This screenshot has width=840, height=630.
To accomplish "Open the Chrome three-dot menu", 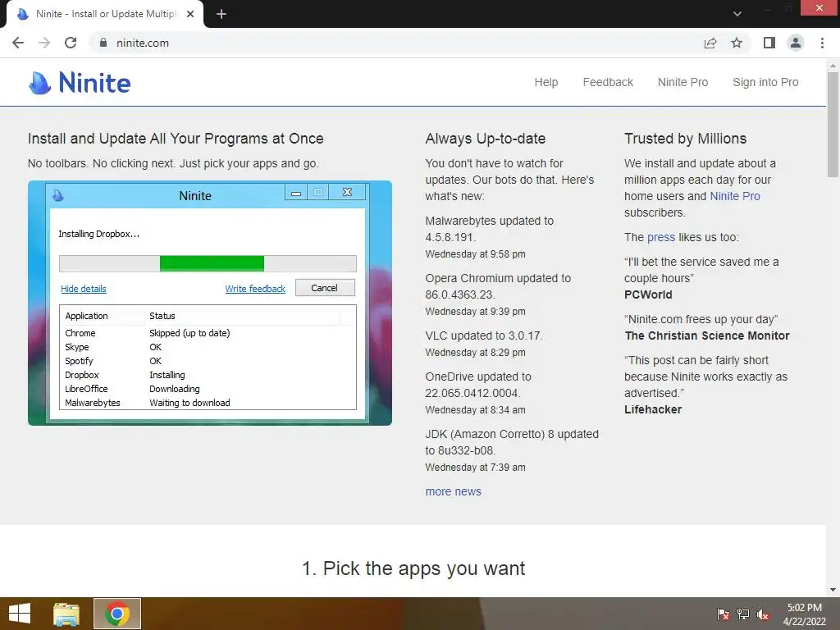I will [822, 43].
